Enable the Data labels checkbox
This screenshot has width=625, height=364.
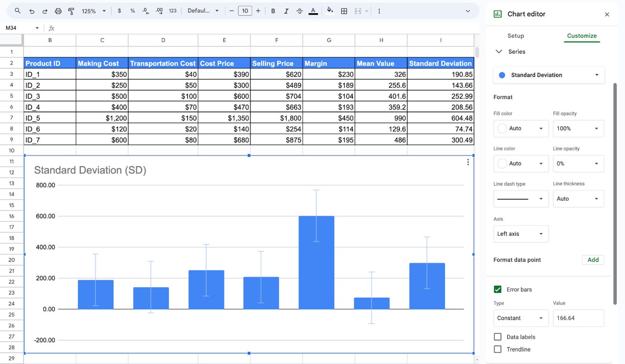[x=497, y=337]
